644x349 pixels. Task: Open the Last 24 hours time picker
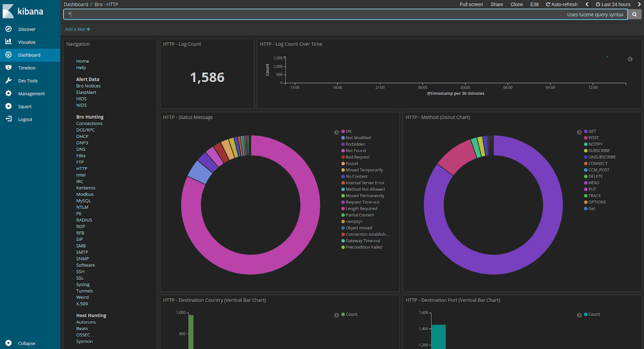613,4
